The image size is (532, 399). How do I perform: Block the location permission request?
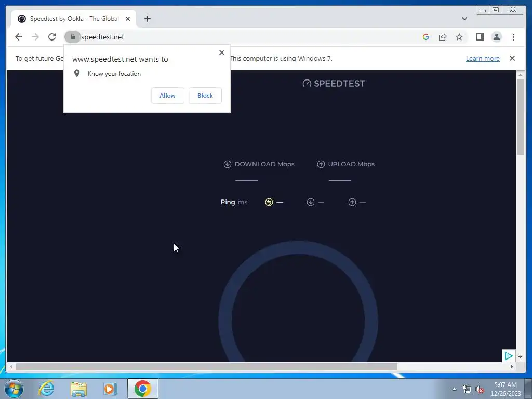205,96
